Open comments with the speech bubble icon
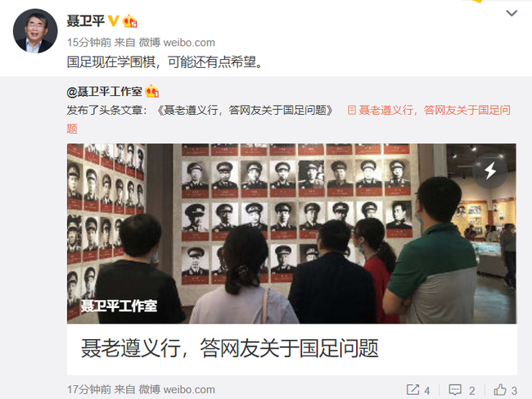532x399 pixels. click(x=455, y=390)
